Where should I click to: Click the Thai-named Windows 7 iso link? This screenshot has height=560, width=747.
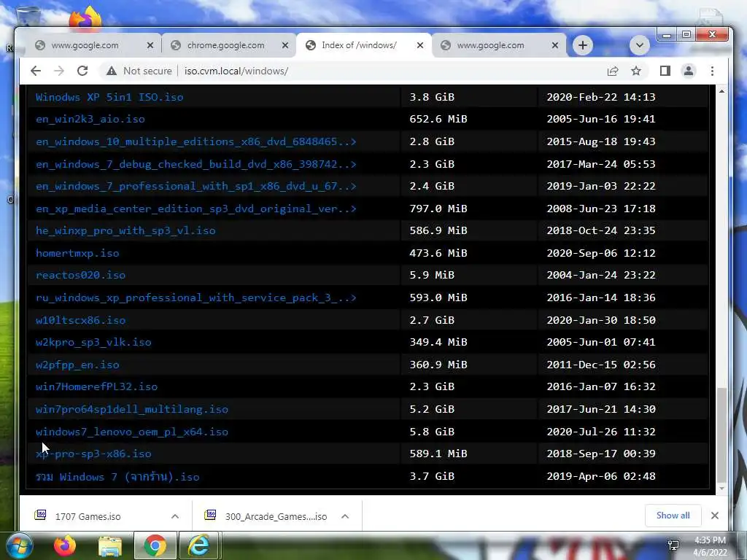(x=117, y=476)
